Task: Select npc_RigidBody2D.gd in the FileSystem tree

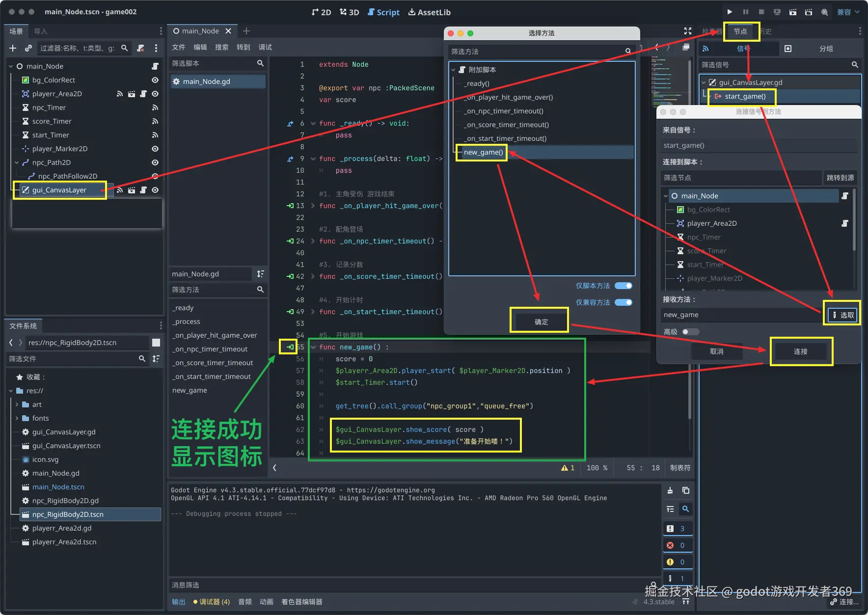Action: click(x=65, y=501)
